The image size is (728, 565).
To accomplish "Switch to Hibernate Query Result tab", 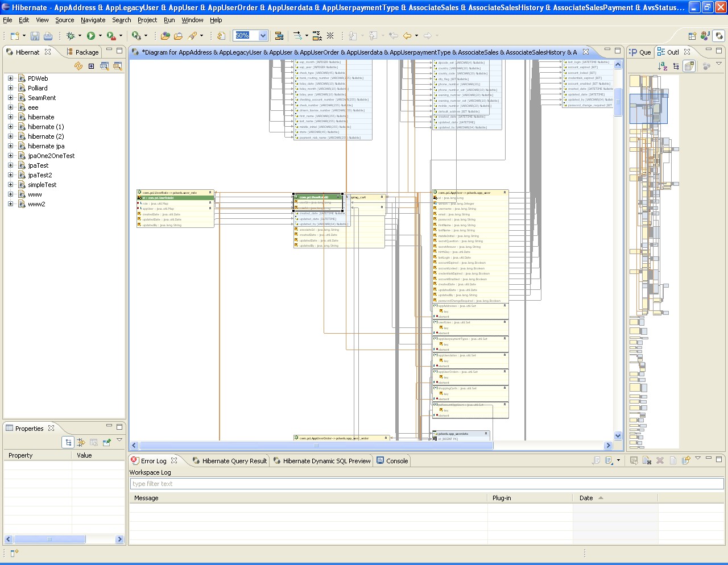I will point(234,461).
